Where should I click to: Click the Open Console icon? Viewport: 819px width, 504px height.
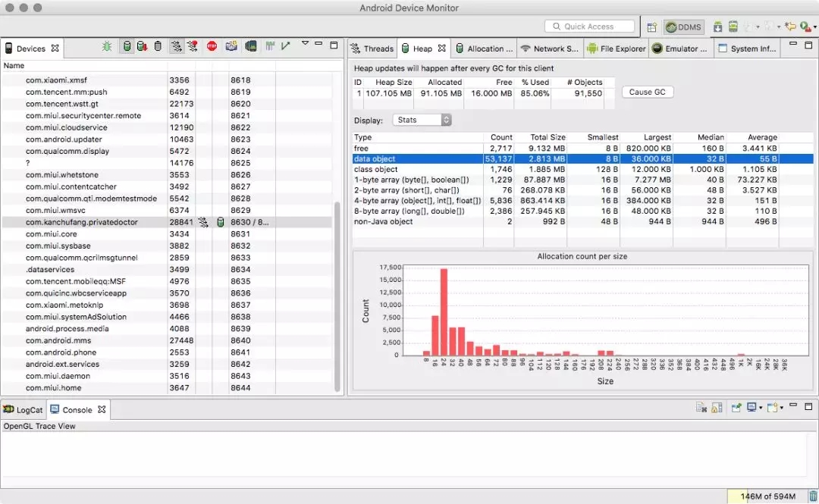[772, 408]
